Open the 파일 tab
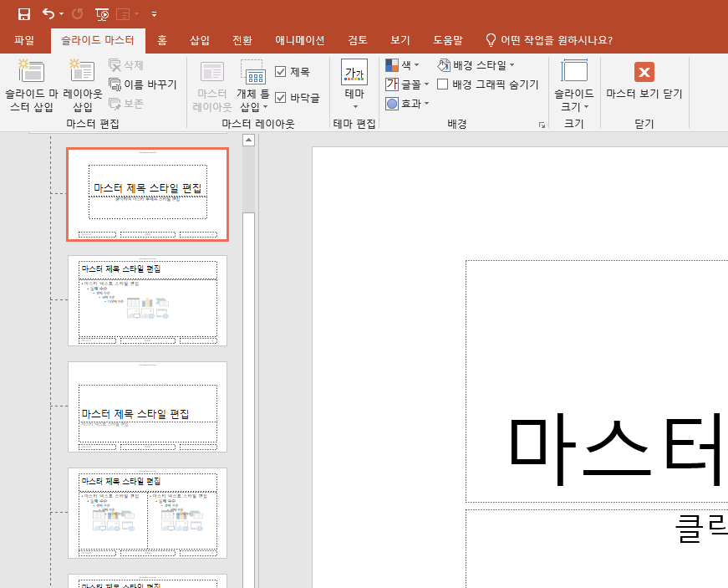The image size is (728, 588). pos(24,40)
